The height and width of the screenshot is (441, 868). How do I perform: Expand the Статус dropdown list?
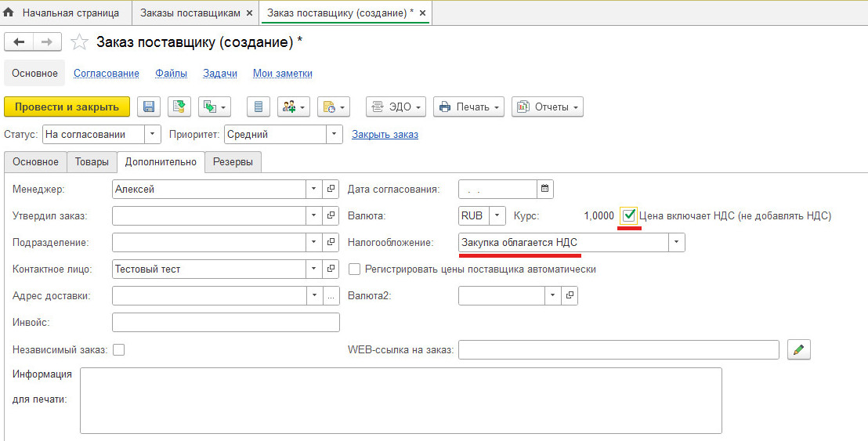(x=154, y=134)
